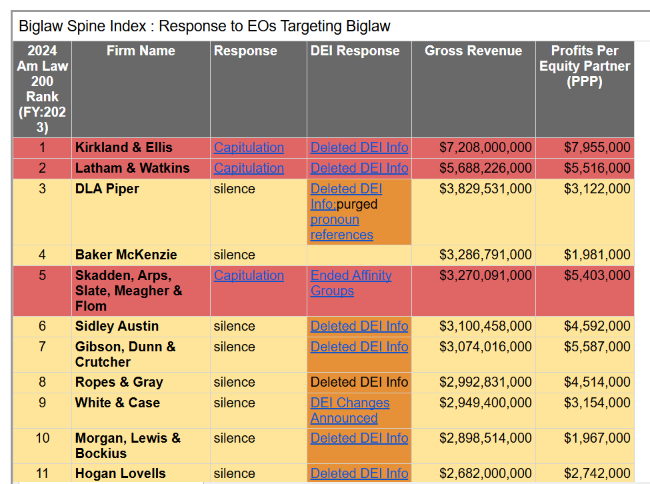Select the Morgan, Lewis & Bockius cell

click(141, 446)
